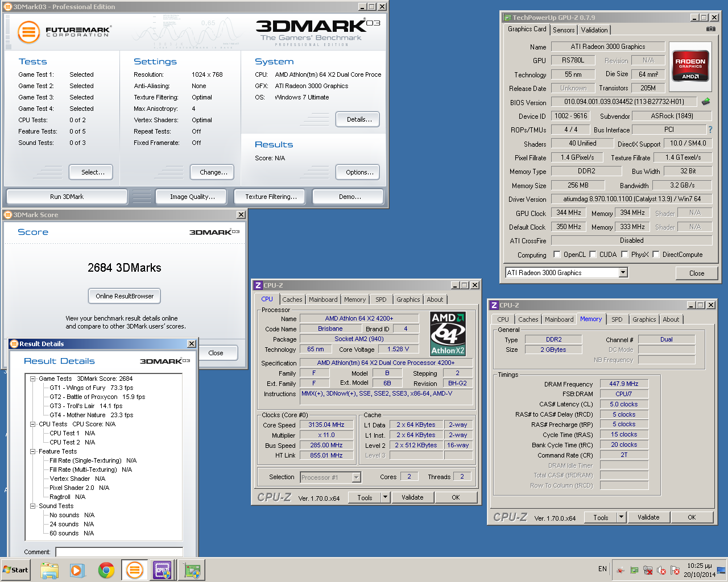This screenshot has width=728, height=582.
Task: Tick the PhysX checkbox
Action: pyautogui.click(x=624, y=255)
